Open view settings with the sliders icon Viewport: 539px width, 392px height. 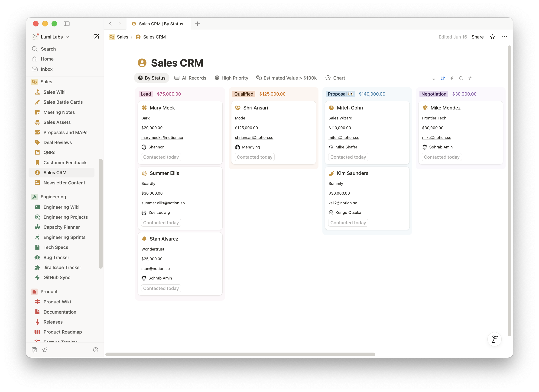[x=470, y=78]
